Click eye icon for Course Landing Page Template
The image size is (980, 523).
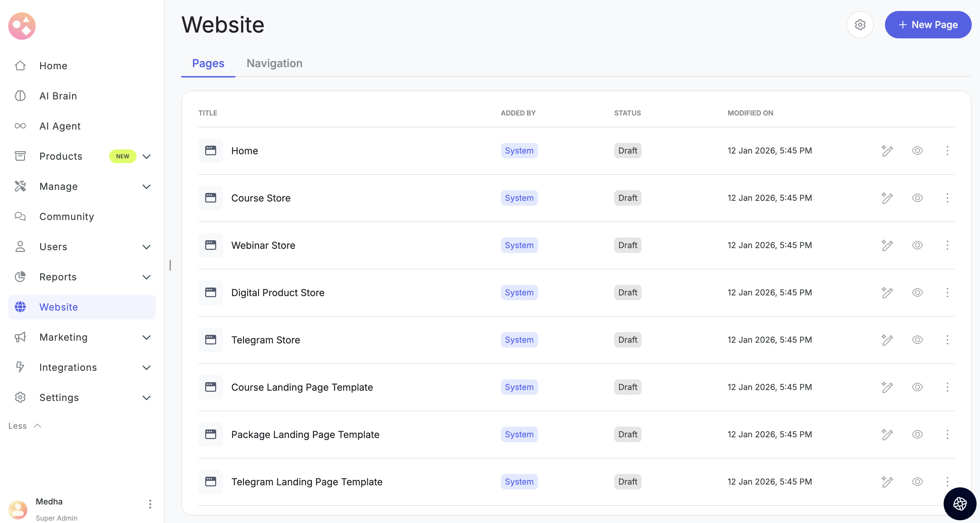[917, 387]
